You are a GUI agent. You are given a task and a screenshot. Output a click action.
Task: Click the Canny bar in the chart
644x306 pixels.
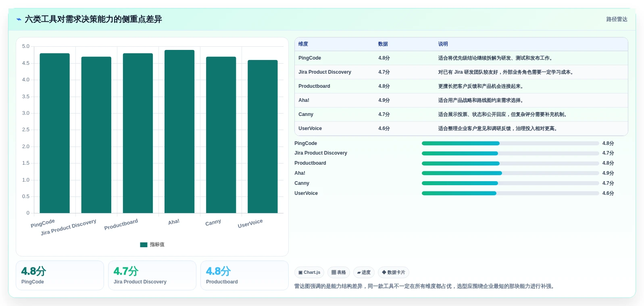click(221, 135)
